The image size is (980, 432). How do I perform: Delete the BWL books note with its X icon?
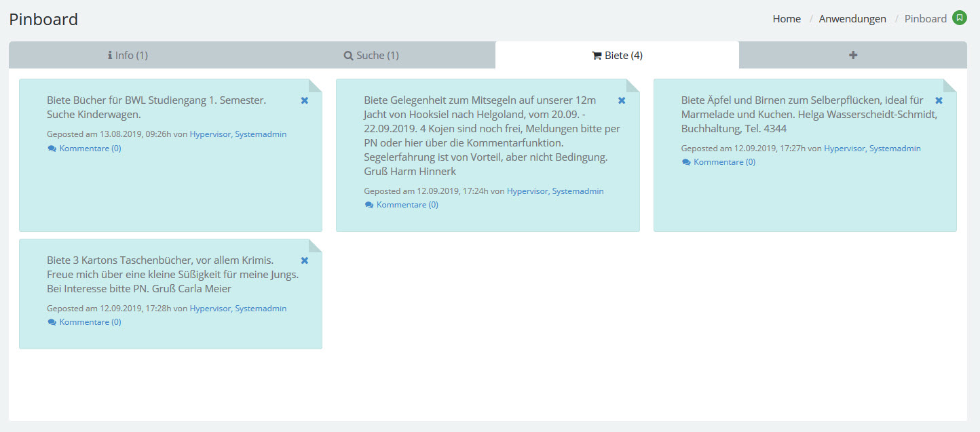point(305,100)
